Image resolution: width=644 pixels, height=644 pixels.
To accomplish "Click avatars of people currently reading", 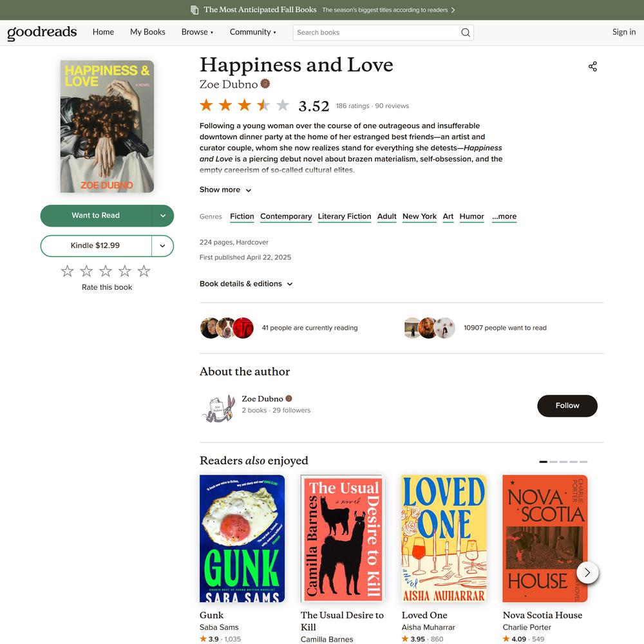I will point(227,328).
